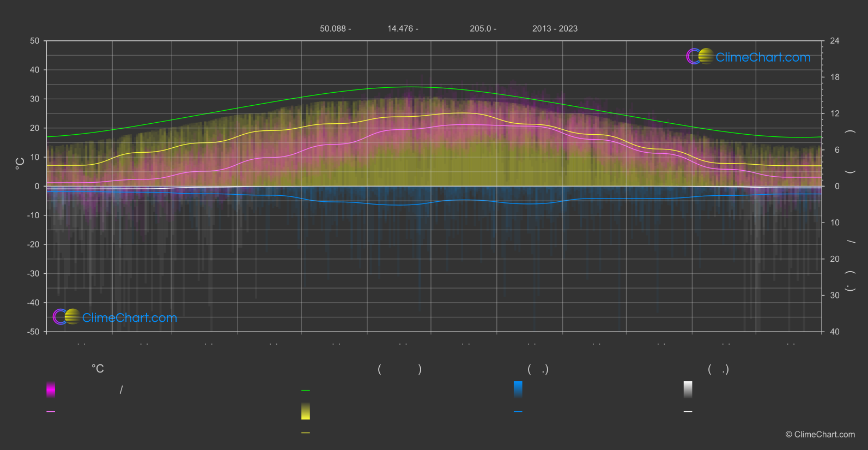868x450 pixels.
Task: Toggle the blue rainfall average line legend
Action: click(x=518, y=411)
